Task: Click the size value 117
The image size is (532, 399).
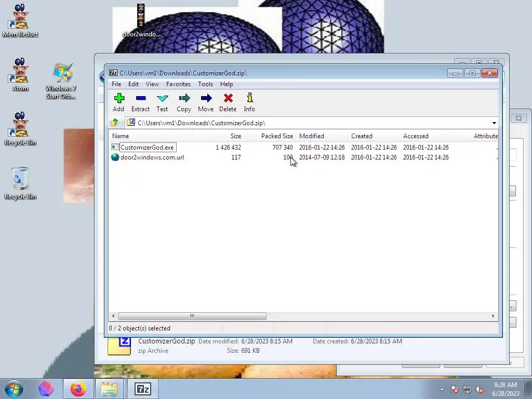Action: point(236,157)
